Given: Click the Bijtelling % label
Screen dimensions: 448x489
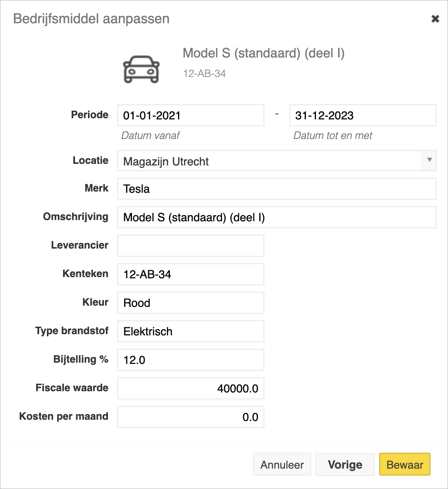Looking at the screenshot, I should [81, 359].
